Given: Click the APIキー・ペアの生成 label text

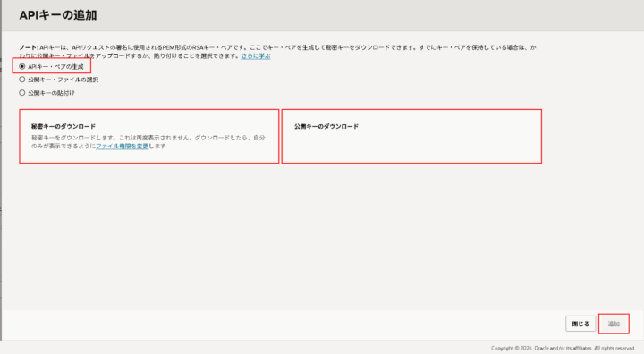Looking at the screenshot, I should [55, 66].
